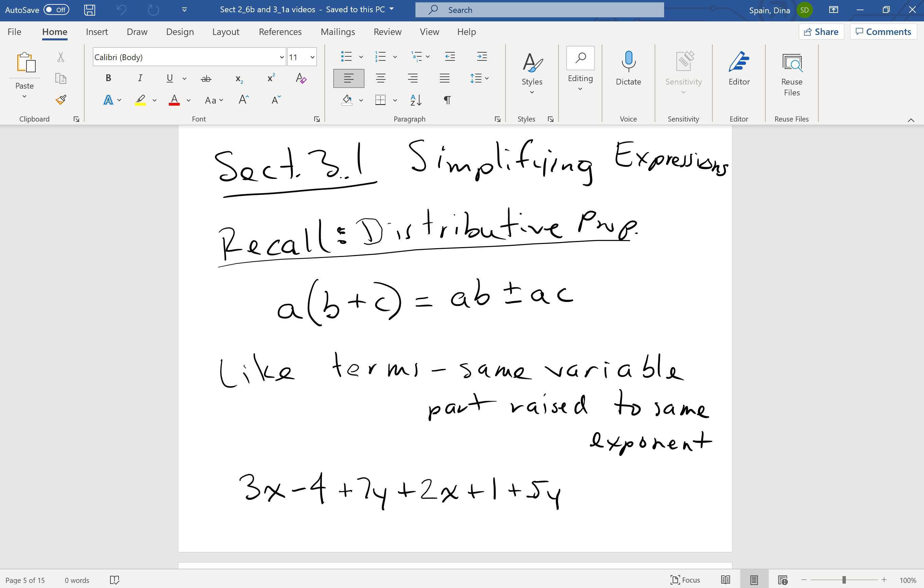
Task: Toggle Italic formatting
Action: click(x=140, y=78)
